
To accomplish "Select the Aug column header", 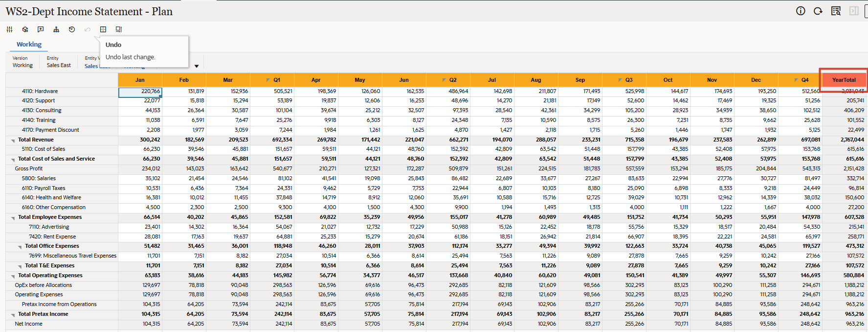I will pos(536,80).
